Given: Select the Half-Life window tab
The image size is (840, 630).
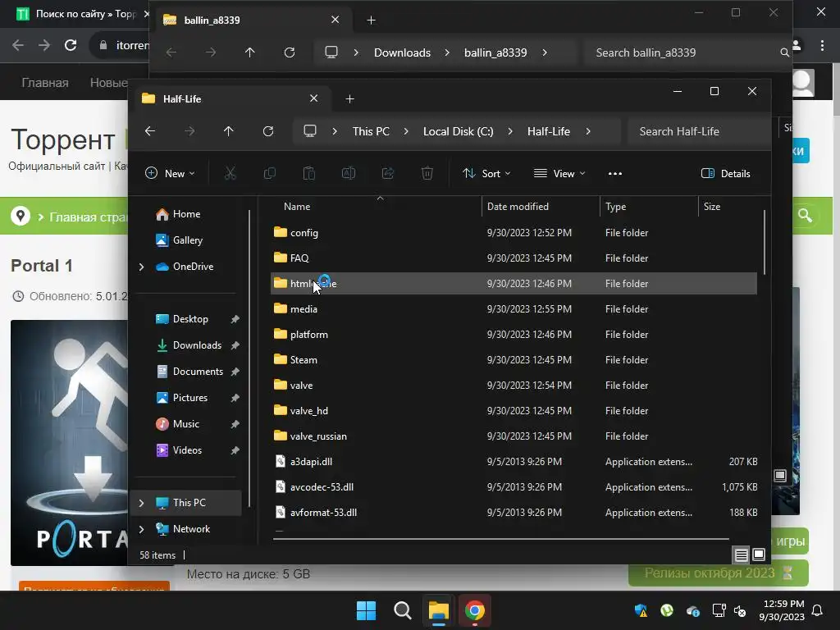Looking at the screenshot, I should tap(231, 99).
